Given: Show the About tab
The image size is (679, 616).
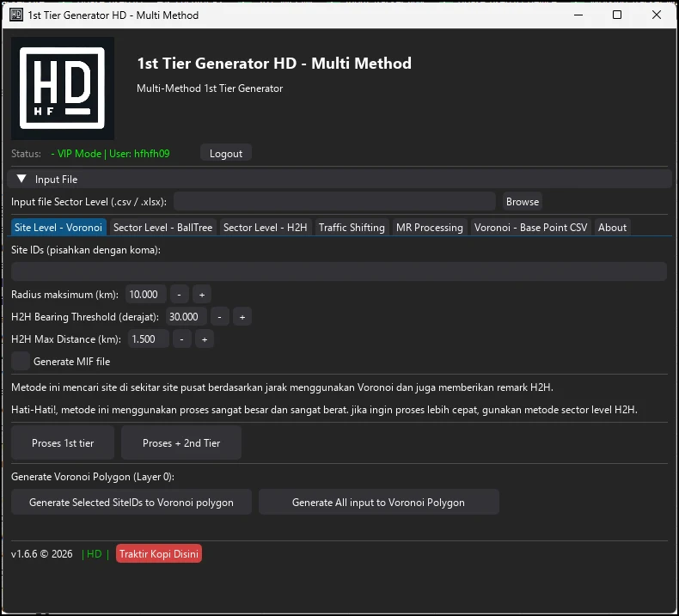Looking at the screenshot, I should click(x=612, y=228).
